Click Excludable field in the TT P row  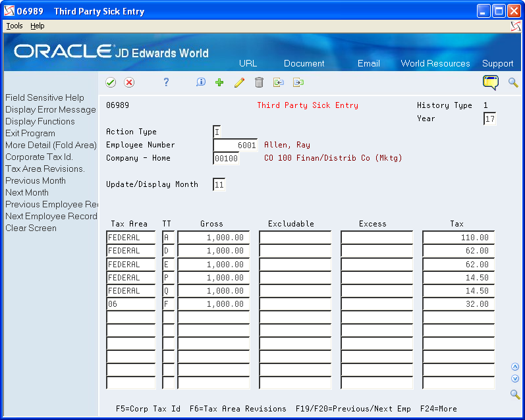pyautogui.click(x=295, y=277)
